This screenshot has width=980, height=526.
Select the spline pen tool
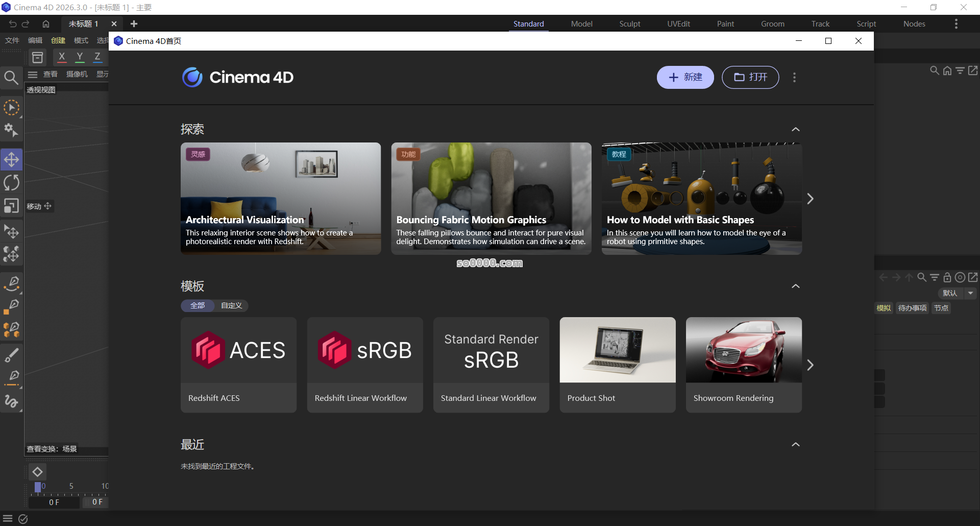11,283
